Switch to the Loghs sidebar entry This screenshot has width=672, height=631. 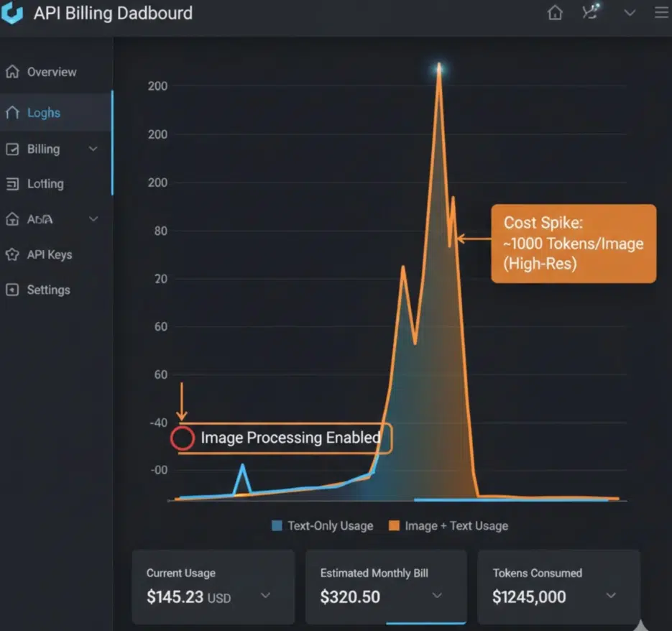43,112
